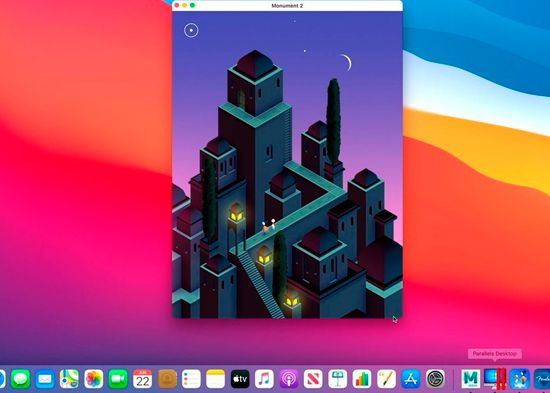
Task: Launch Podcasts from the dock
Action: (289, 379)
